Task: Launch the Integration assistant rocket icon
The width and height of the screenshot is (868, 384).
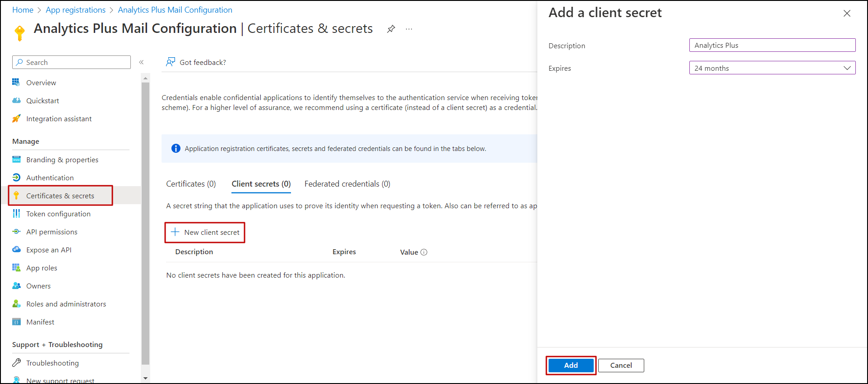Action: (17, 119)
